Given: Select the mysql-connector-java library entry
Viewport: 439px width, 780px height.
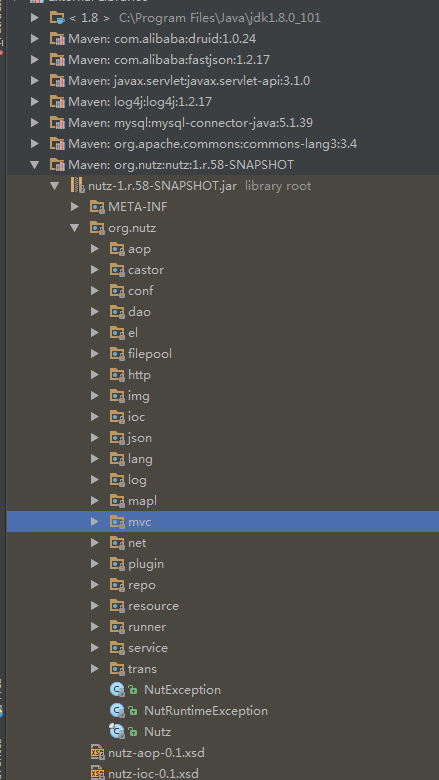Looking at the screenshot, I should tap(190, 122).
